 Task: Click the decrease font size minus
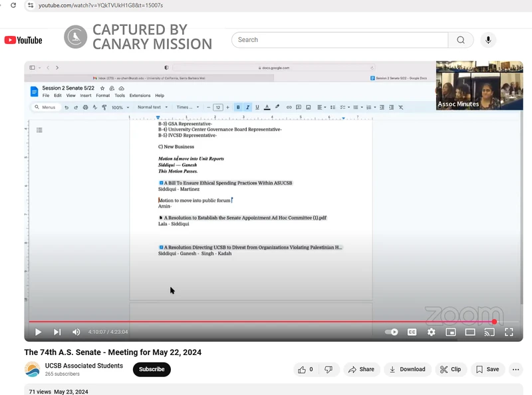[x=208, y=107]
